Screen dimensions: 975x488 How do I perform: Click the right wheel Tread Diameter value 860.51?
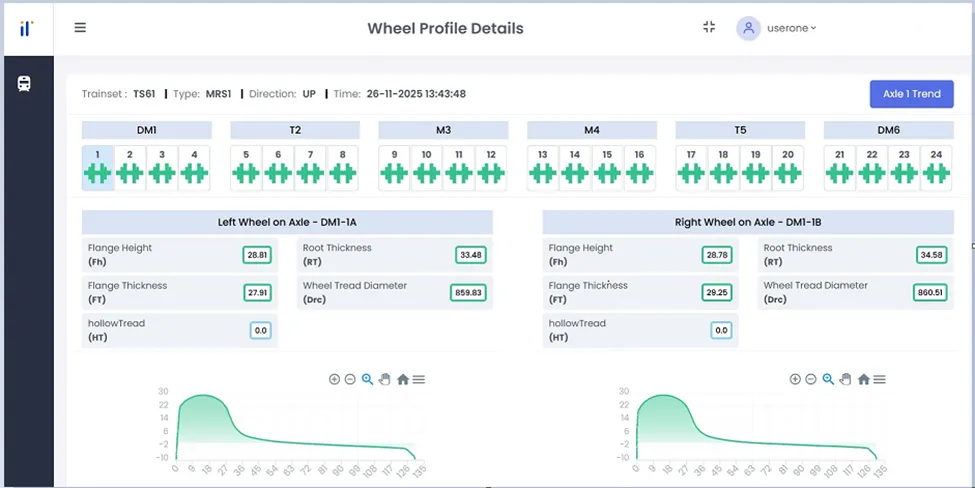929,293
